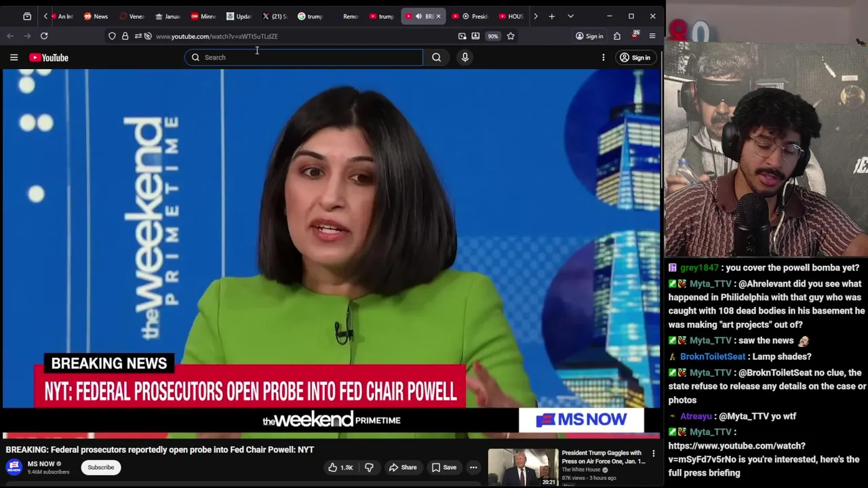Switch to the X (21) tab
Screen dimensions: 868x488
click(x=274, y=16)
